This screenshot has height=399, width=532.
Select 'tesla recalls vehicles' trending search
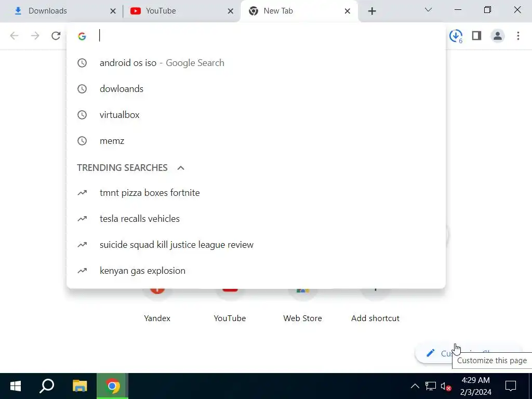(x=256, y=219)
